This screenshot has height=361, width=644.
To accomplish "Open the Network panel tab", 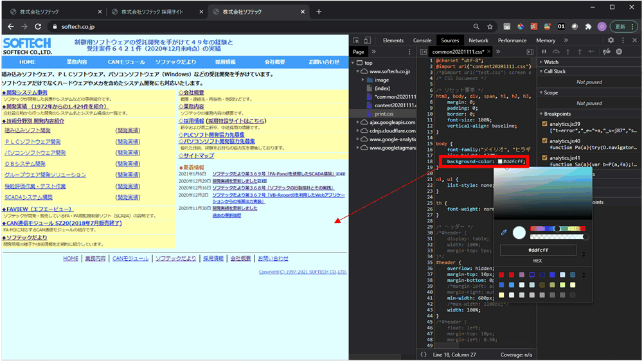I will point(478,40).
